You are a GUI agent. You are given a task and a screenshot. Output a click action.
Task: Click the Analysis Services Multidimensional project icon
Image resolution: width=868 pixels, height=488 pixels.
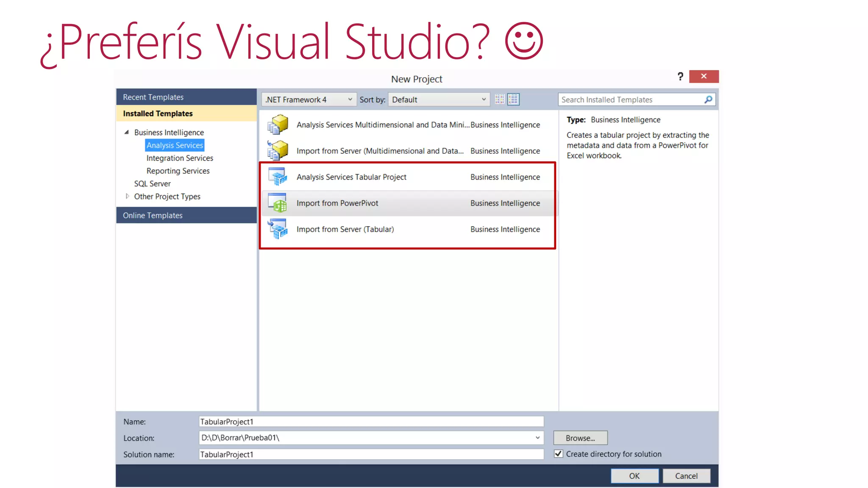278,125
